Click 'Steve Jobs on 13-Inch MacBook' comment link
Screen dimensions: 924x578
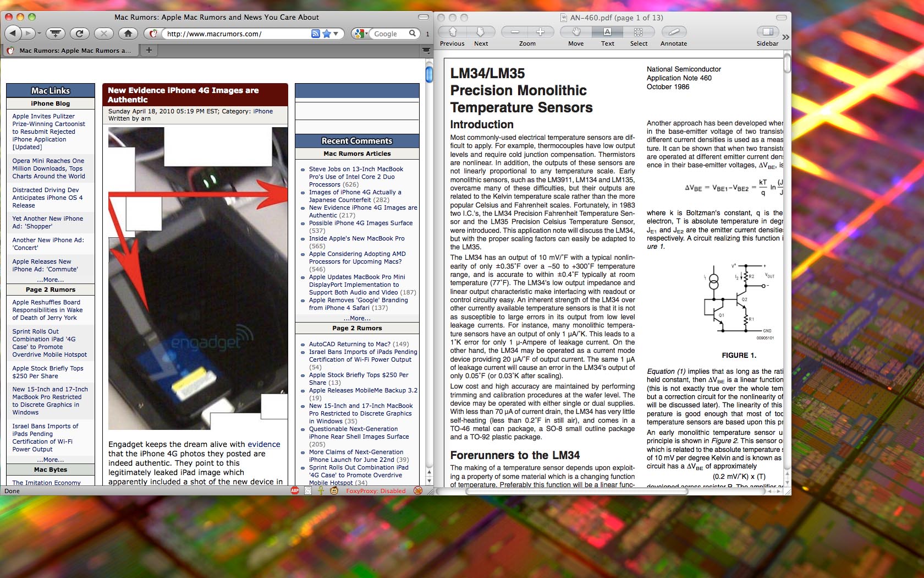[x=356, y=177]
